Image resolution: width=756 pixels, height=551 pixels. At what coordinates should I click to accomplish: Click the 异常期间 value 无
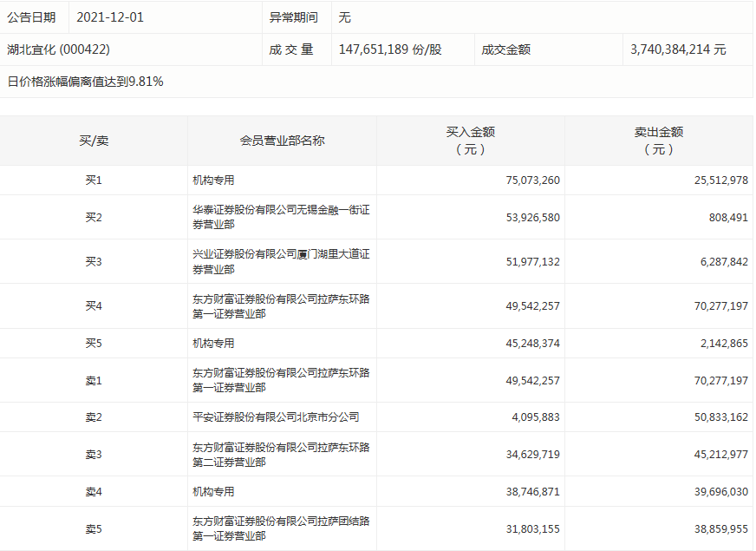[x=344, y=17]
